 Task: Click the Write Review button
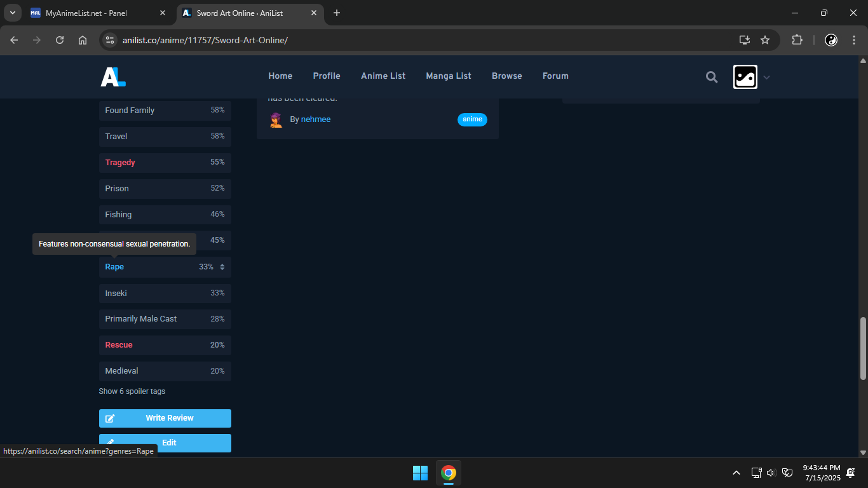point(165,418)
